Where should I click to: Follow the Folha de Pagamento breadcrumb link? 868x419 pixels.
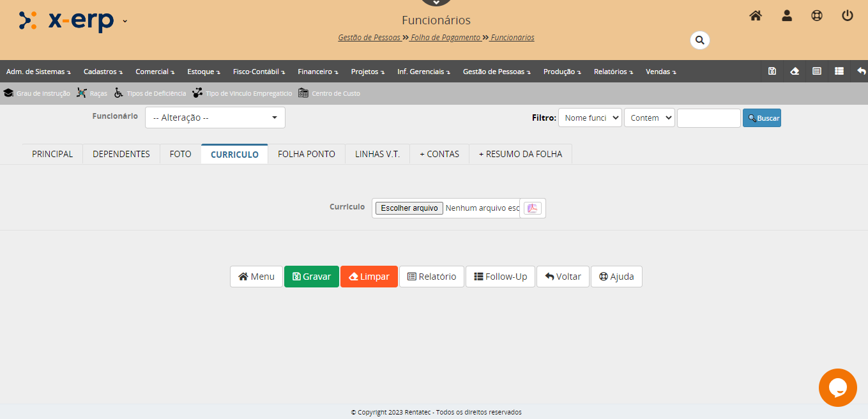coord(446,38)
